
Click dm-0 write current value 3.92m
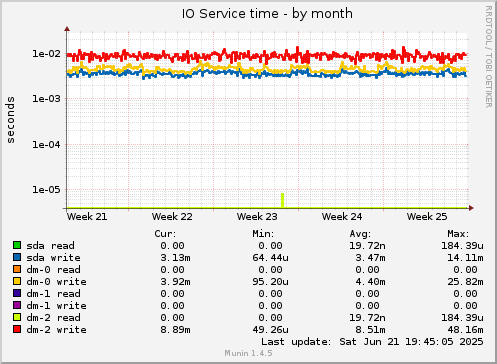tap(175, 282)
